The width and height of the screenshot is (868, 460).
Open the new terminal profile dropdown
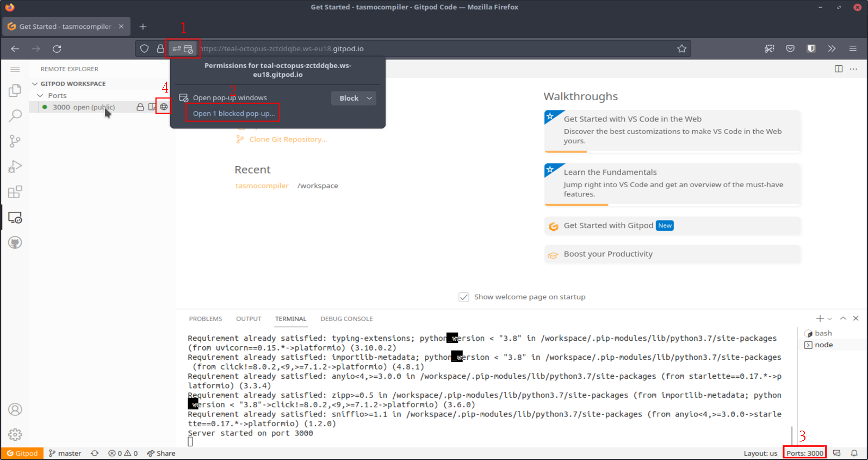(x=830, y=319)
